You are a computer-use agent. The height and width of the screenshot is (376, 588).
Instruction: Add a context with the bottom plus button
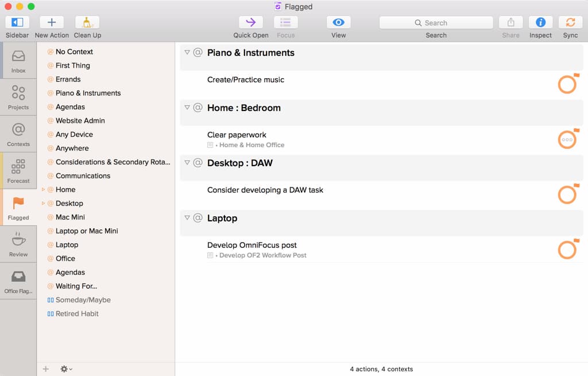(x=46, y=369)
